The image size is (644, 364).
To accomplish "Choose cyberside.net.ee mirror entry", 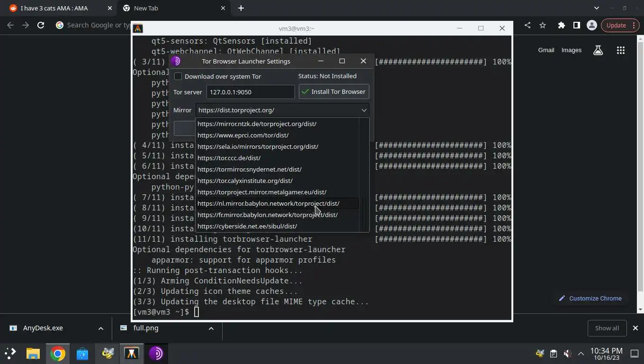I will tap(277, 226).
